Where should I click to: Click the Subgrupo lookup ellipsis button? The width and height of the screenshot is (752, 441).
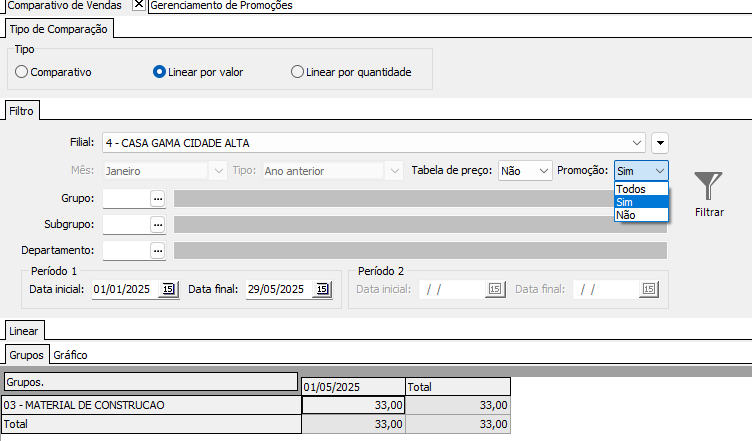[157, 224]
